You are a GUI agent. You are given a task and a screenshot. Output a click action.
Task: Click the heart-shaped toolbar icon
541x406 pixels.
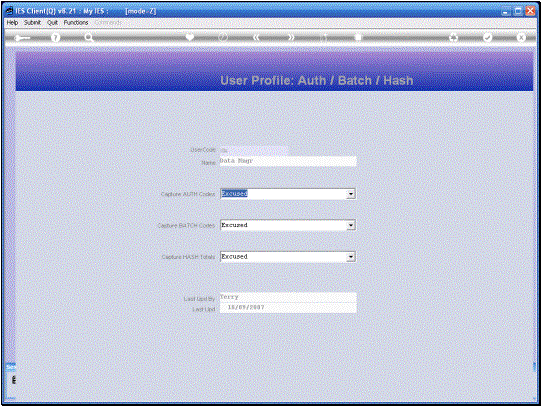(189, 37)
